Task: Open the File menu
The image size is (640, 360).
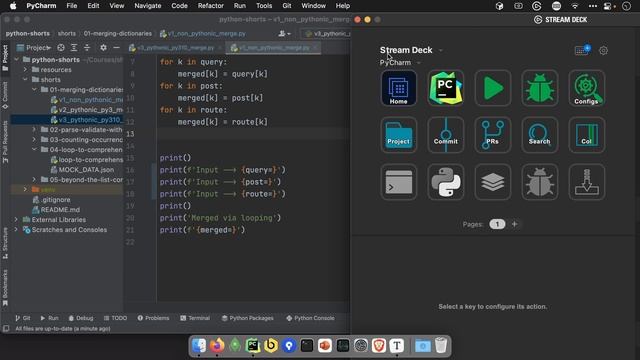Action: [x=72, y=6]
